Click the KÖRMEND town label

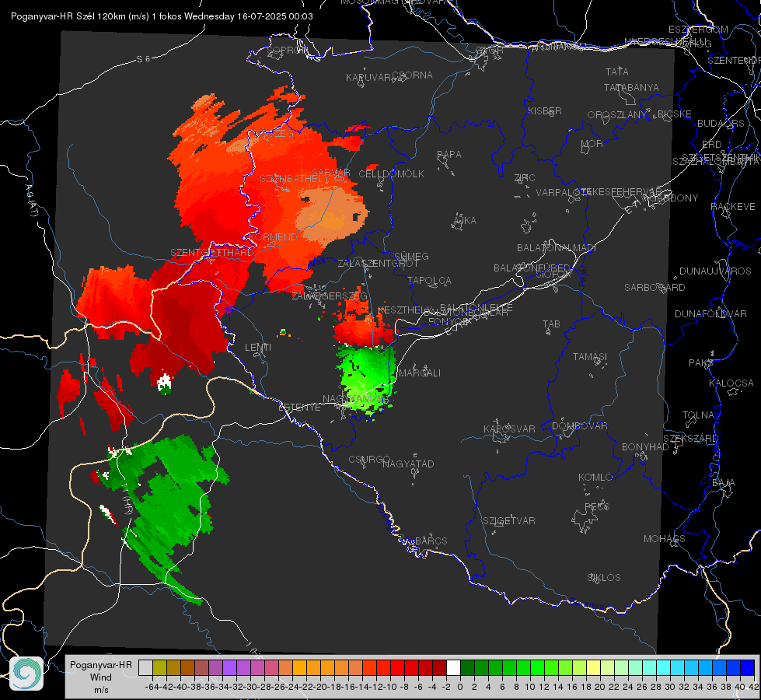pos(274,237)
